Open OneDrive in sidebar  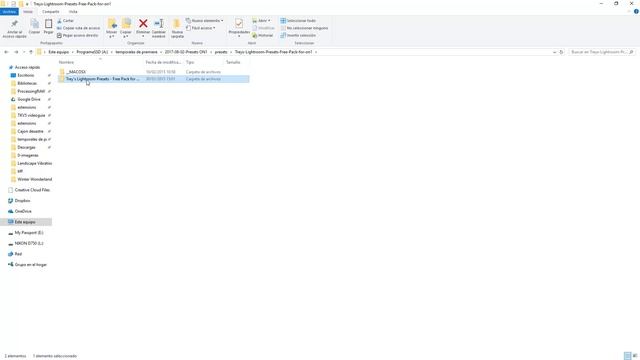coord(23,211)
